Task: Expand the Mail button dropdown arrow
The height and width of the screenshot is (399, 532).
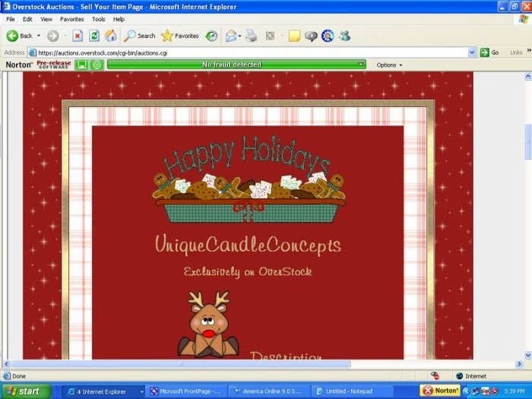Action: [x=239, y=36]
